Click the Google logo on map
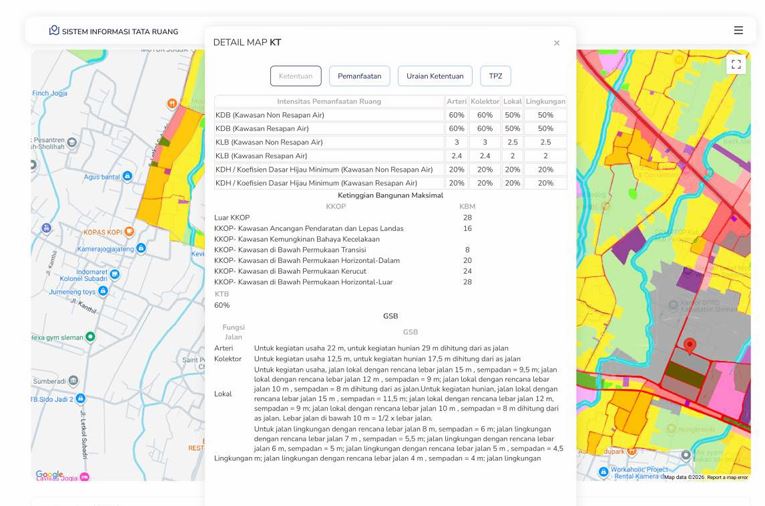The width and height of the screenshot is (765, 506). click(49, 474)
